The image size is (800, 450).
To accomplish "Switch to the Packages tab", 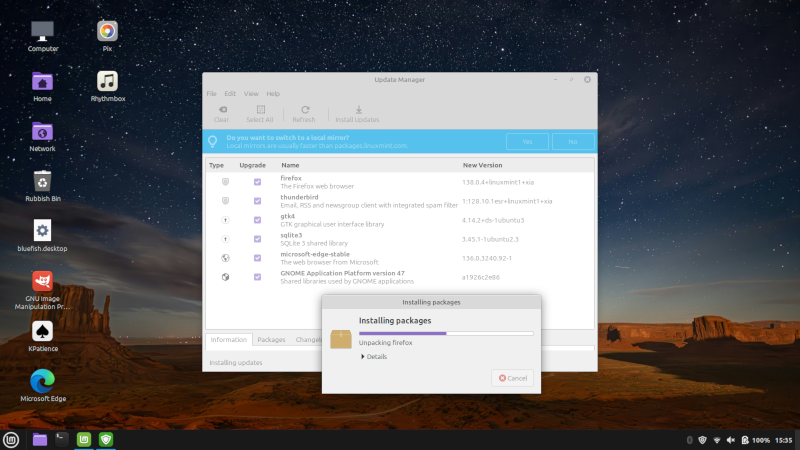I will [271, 340].
